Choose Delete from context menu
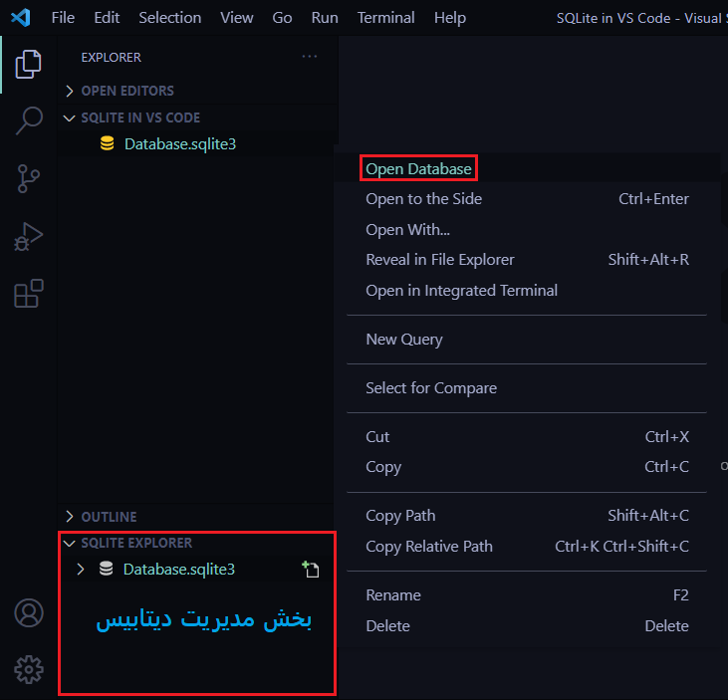The width and height of the screenshot is (728, 700). 527,625
